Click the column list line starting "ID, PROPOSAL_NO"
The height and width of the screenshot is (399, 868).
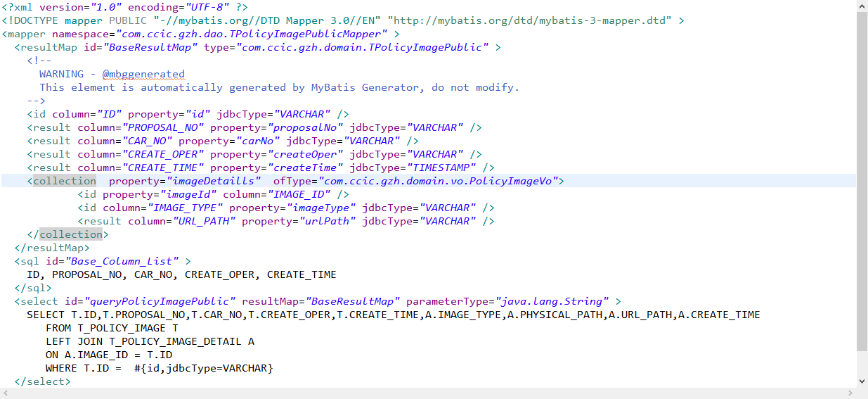(x=181, y=274)
